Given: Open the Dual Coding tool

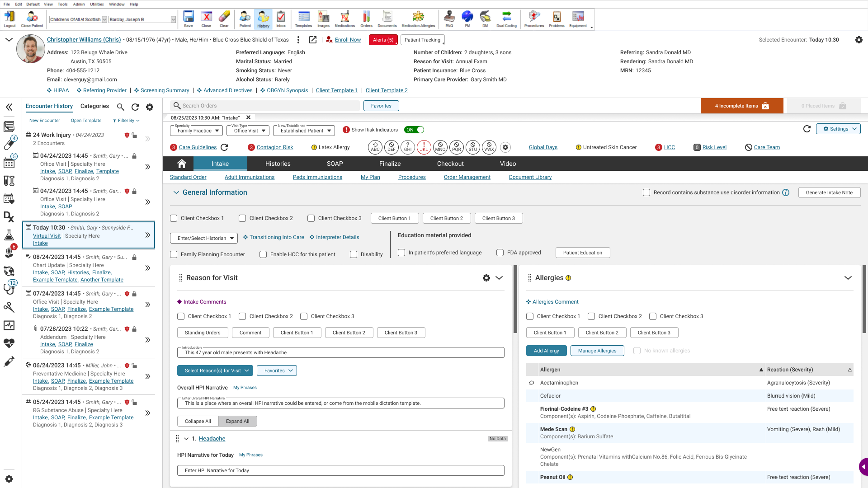Looking at the screenshot, I should (506, 19).
